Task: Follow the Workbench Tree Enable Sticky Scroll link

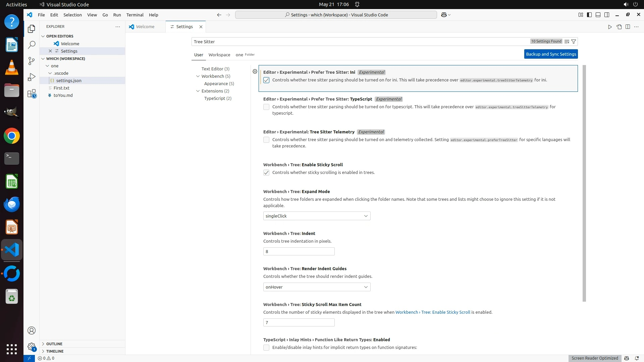Action: coord(433,312)
